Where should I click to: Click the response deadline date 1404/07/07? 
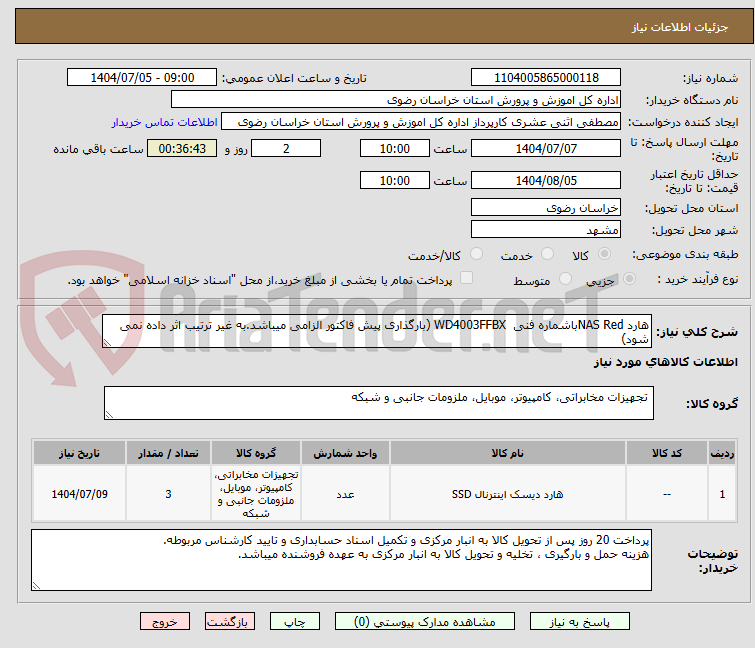tap(546, 148)
